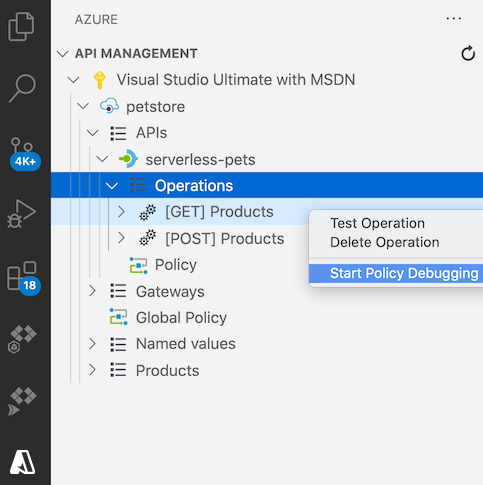Click the Gateways list icon

118,291
